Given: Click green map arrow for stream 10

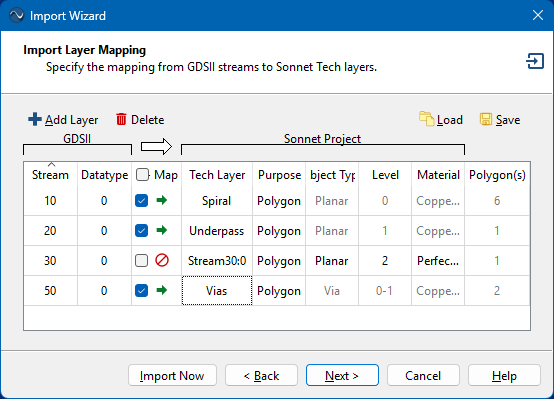Looking at the screenshot, I should click(162, 200).
